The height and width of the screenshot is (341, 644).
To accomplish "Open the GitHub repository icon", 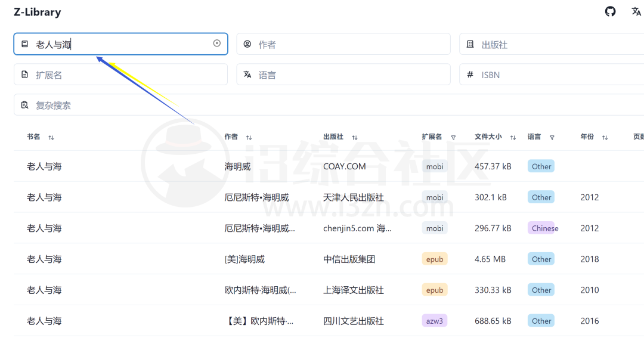I will click(x=611, y=11).
